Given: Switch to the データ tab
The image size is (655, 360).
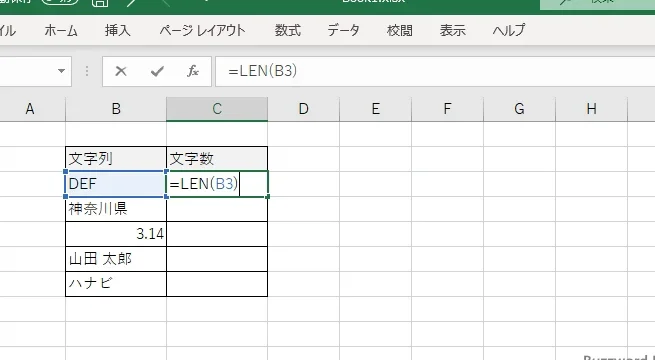Looking at the screenshot, I should [x=343, y=30].
